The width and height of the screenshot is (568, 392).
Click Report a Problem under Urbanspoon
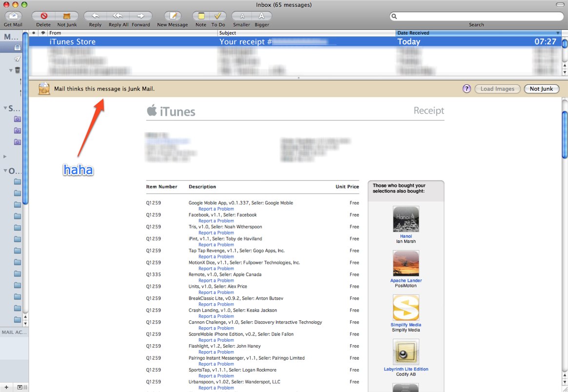tap(216, 388)
